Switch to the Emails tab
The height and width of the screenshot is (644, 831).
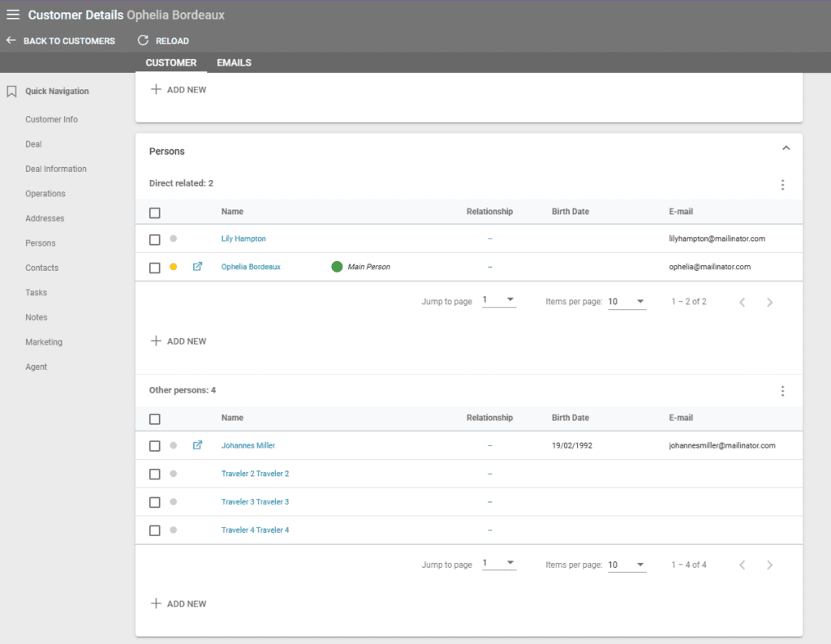tap(234, 62)
